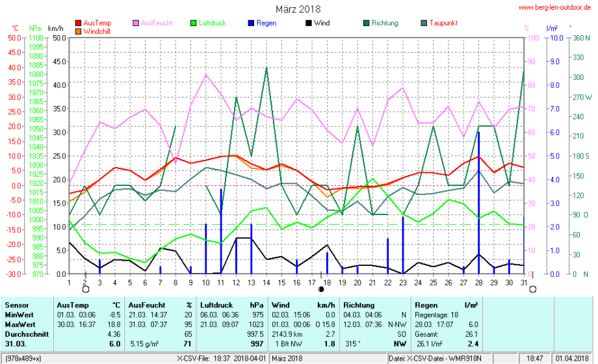Click the Taupunkt legend swatch
Image resolution: width=598 pixels, height=364 pixels.
coord(423,23)
